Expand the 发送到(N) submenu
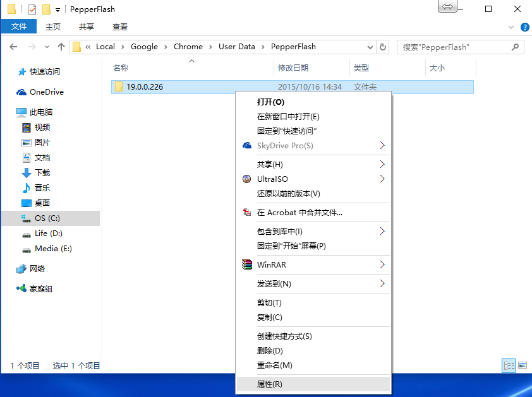Image resolution: width=532 pixels, height=397 pixels. (x=313, y=284)
